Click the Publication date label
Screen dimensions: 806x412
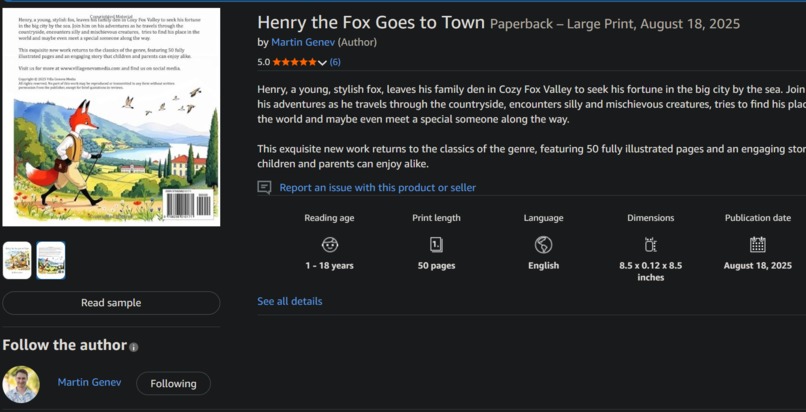(758, 218)
